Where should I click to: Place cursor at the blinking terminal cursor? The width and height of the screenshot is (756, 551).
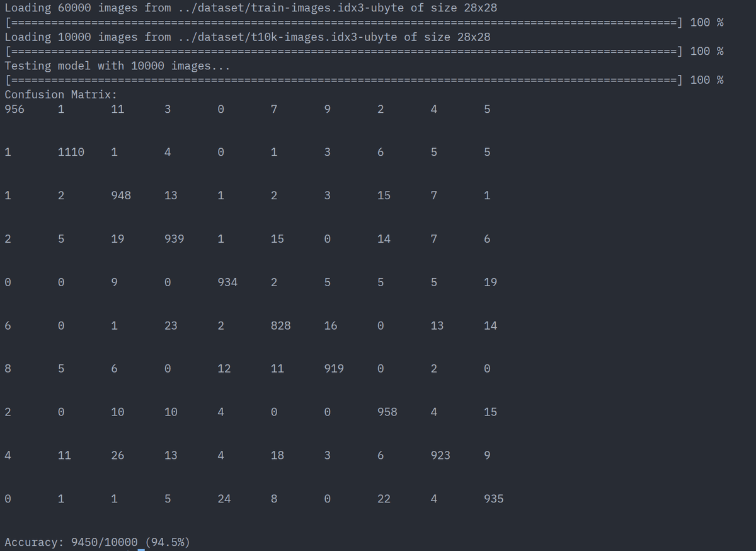pos(141,548)
